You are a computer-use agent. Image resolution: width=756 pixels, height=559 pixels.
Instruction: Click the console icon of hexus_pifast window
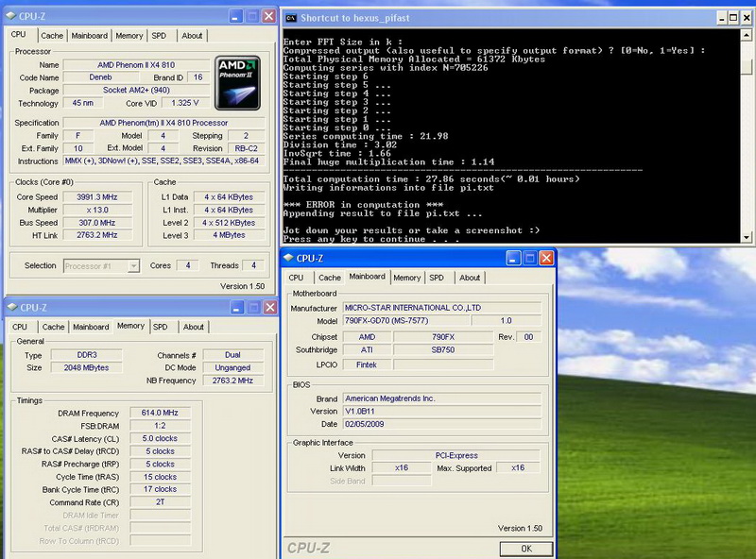click(291, 18)
